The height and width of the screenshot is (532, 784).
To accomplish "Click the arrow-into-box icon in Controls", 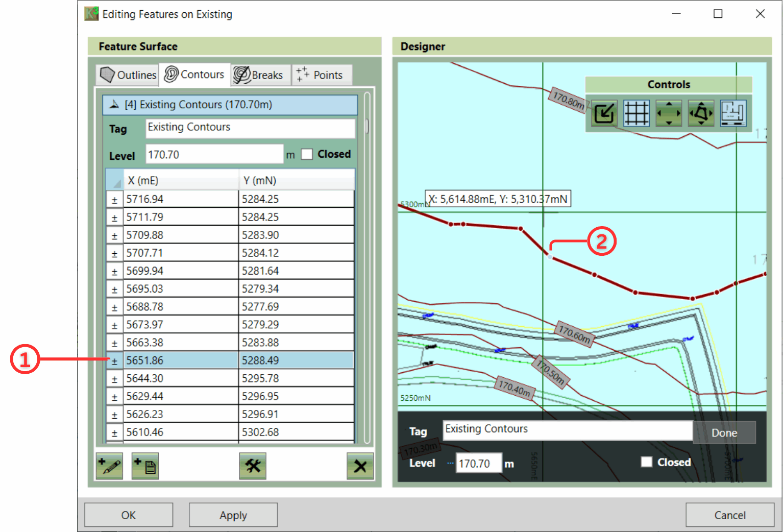I will [604, 113].
